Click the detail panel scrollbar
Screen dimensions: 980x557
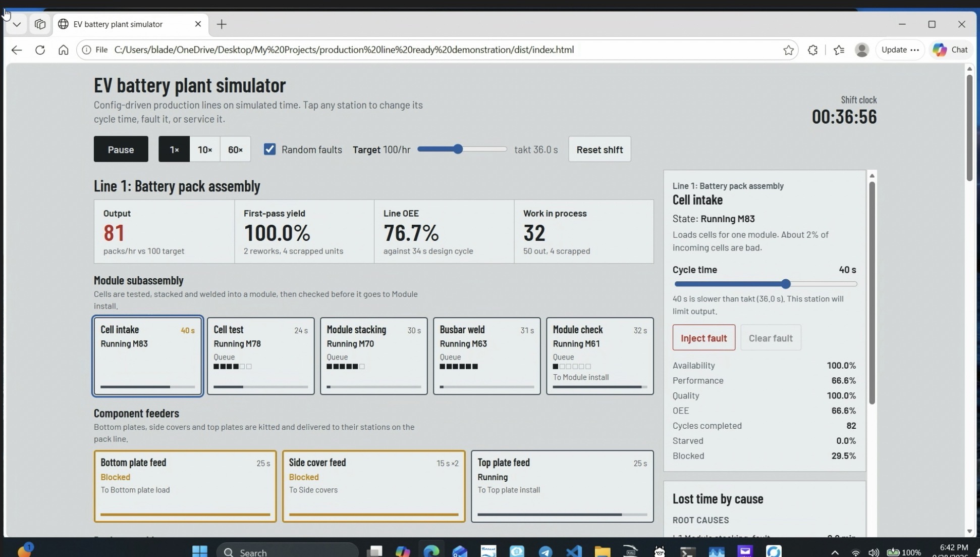(x=872, y=292)
